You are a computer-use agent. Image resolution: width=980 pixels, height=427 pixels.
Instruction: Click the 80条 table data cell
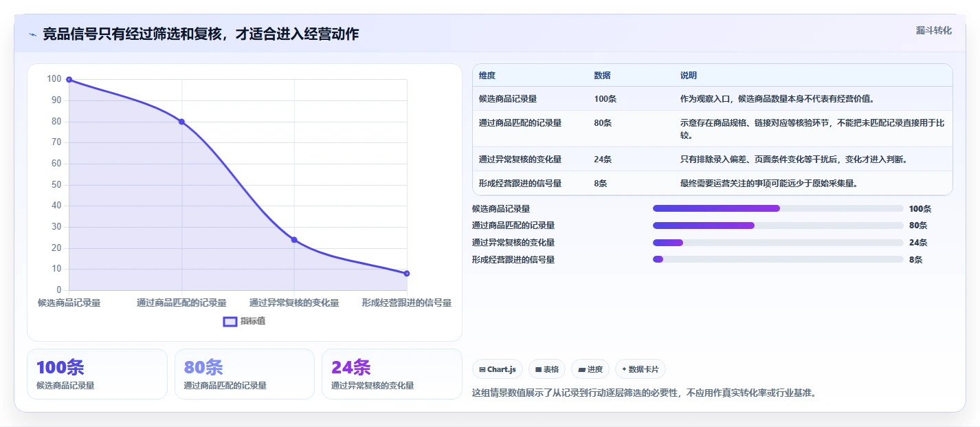click(603, 123)
